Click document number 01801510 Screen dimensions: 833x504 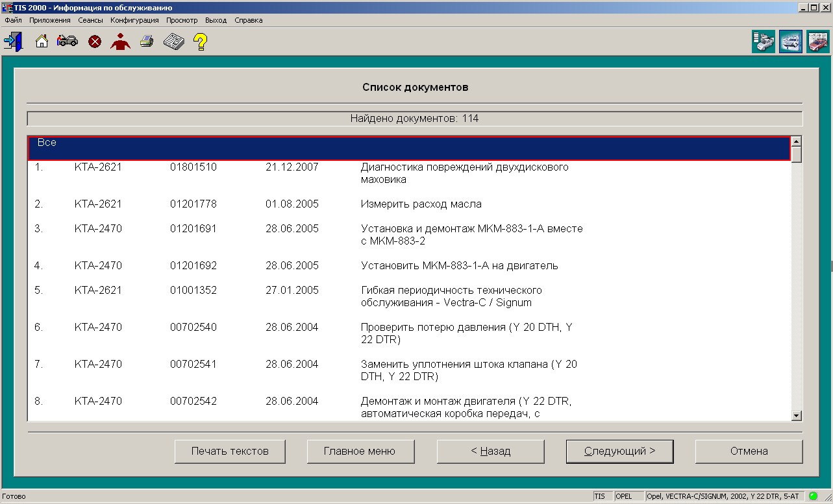[x=193, y=167]
